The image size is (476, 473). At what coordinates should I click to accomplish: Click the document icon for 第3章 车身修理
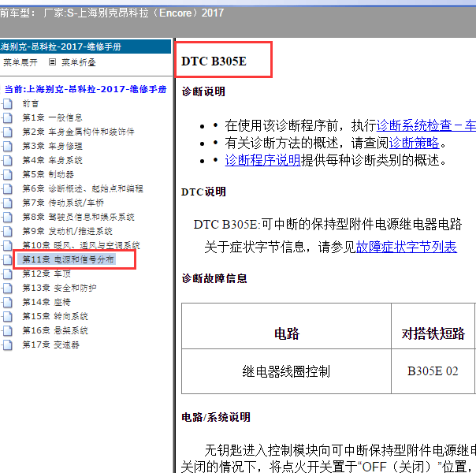(8, 147)
